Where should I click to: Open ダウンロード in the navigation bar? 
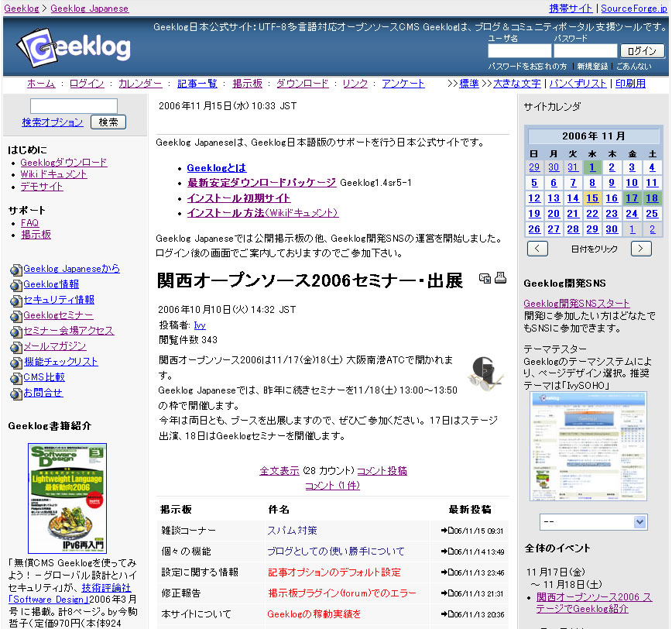(302, 84)
